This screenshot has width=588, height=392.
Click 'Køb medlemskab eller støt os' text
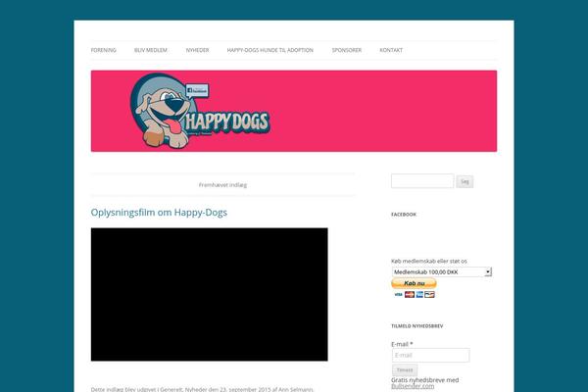click(429, 261)
